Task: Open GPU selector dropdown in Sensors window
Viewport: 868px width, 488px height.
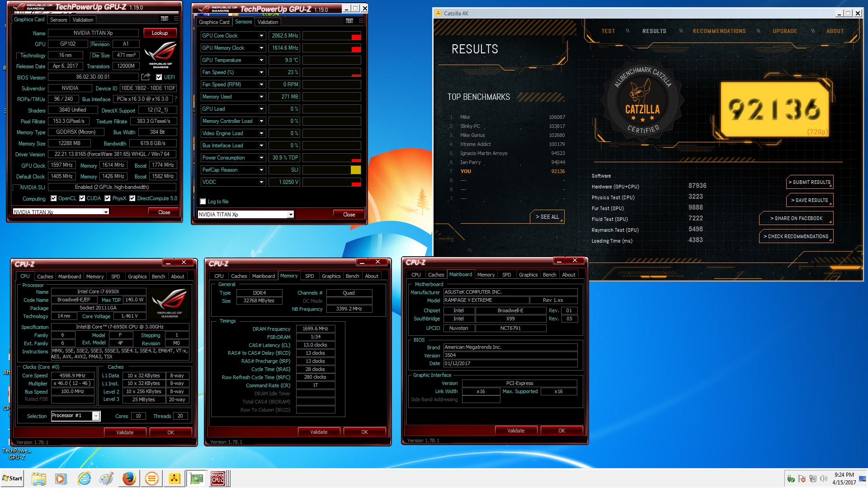Action: click(x=291, y=215)
